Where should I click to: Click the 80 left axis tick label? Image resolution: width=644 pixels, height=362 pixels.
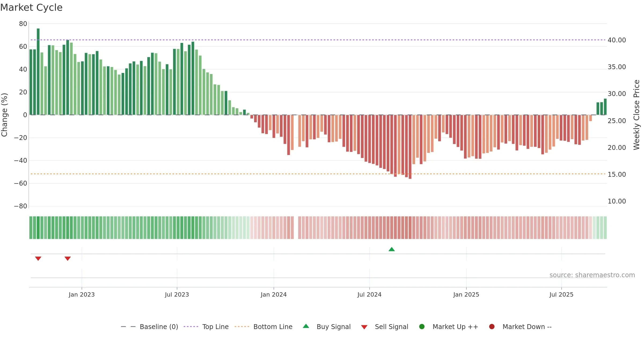23,24
